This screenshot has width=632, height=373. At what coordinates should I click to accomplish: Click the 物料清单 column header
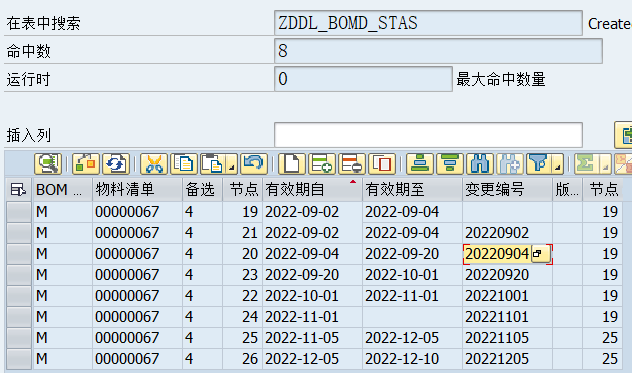point(137,190)
